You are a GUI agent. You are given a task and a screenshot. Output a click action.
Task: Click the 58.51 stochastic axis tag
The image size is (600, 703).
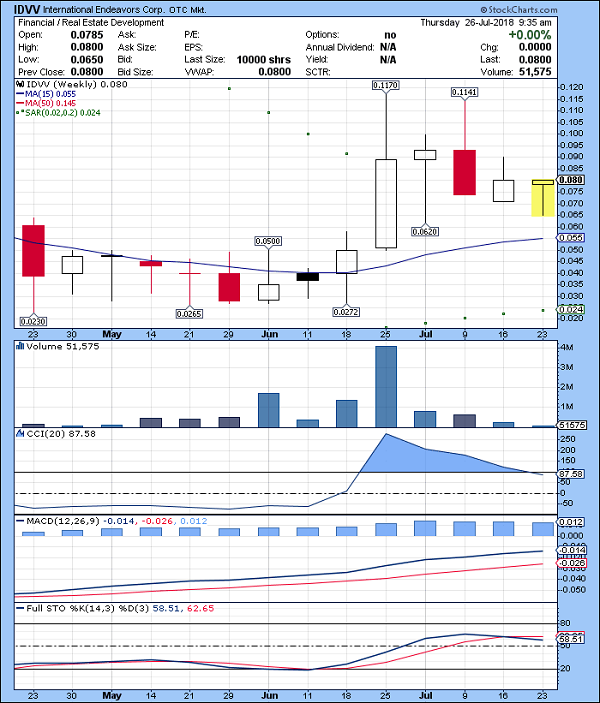click(x=571, y=638)
